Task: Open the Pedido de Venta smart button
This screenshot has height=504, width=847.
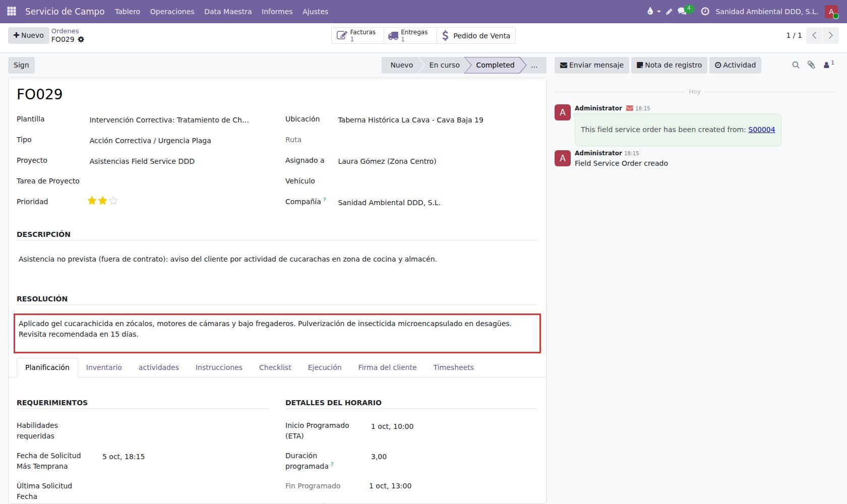Action: pos(476,35)
